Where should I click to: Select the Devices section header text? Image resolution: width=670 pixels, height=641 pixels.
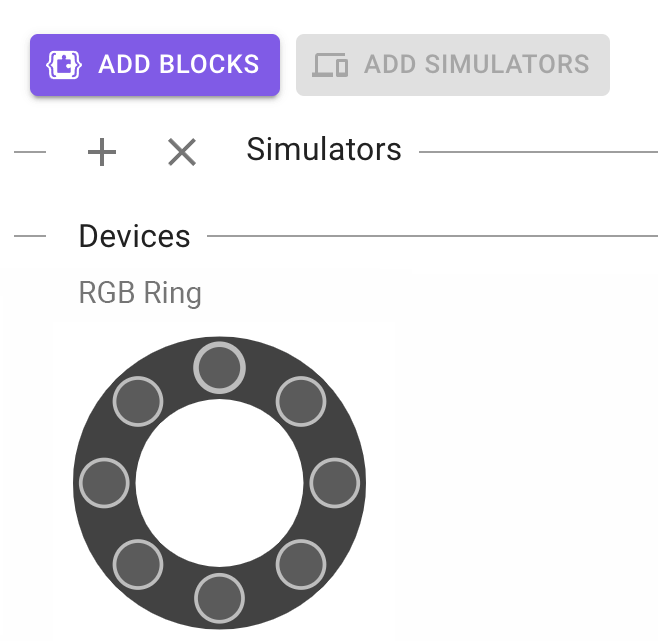click(134, 237)
